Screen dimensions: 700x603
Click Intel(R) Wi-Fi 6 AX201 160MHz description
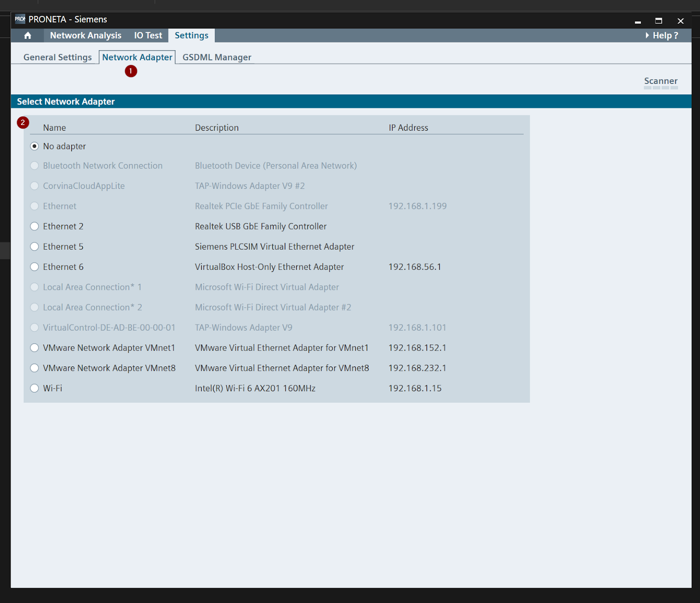[x=255, y=388]
